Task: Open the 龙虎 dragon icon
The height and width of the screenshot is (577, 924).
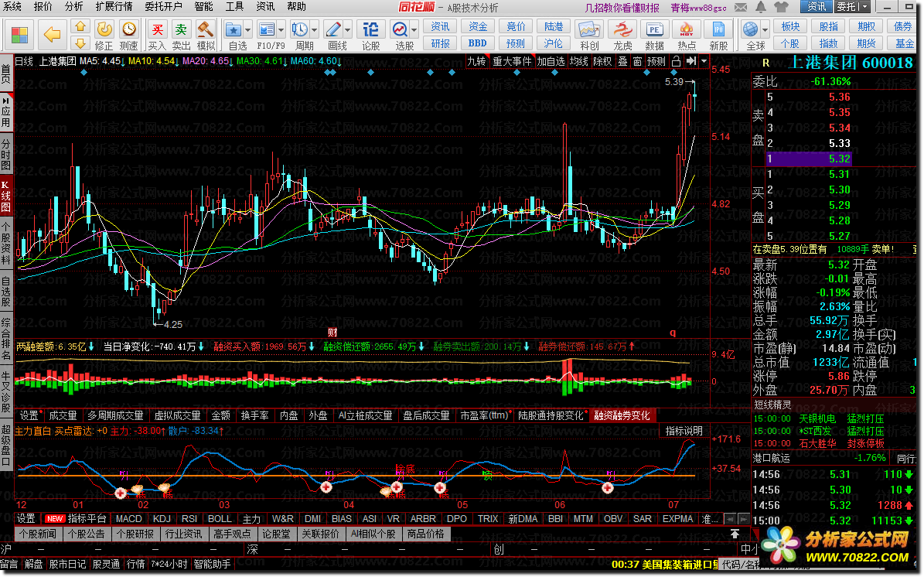Action: point(622,30)
